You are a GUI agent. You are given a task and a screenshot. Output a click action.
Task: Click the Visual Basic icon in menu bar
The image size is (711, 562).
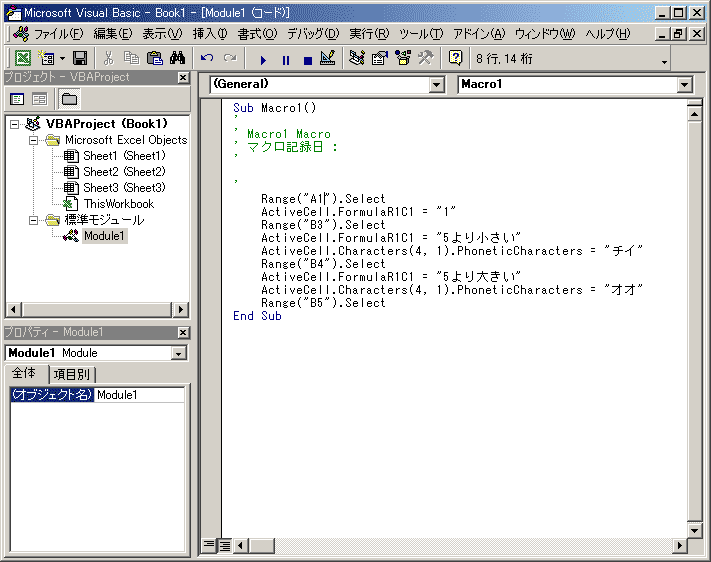21,34
